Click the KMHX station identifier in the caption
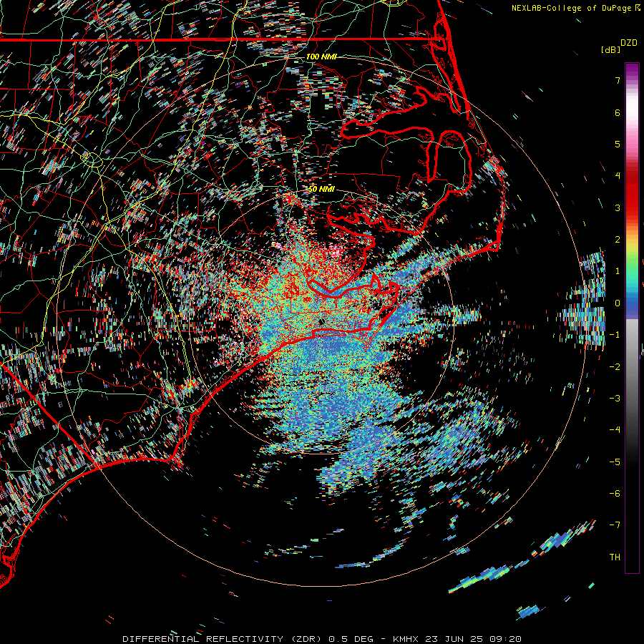 (x=407, y=639)
